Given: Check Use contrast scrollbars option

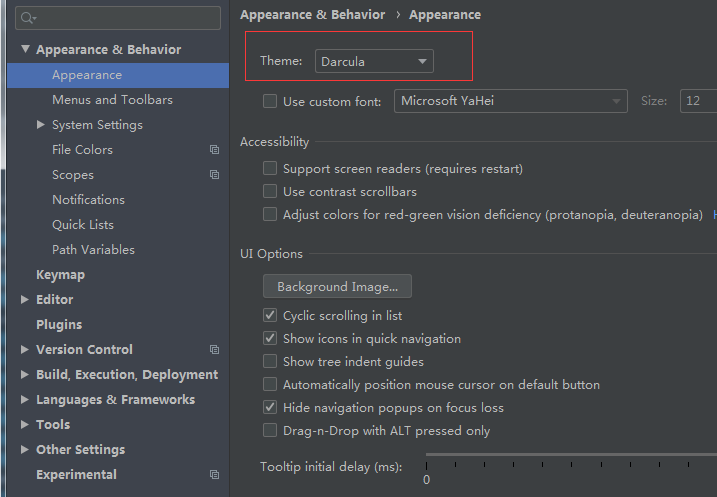Looking at the screenshot, I should pos(270,192).
